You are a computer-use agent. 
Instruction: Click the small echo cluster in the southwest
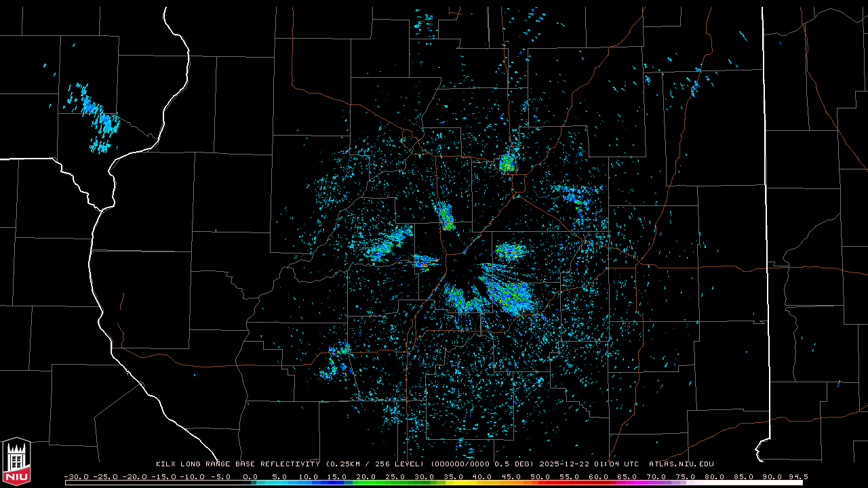pyautogui.click(x=337, y=359)
